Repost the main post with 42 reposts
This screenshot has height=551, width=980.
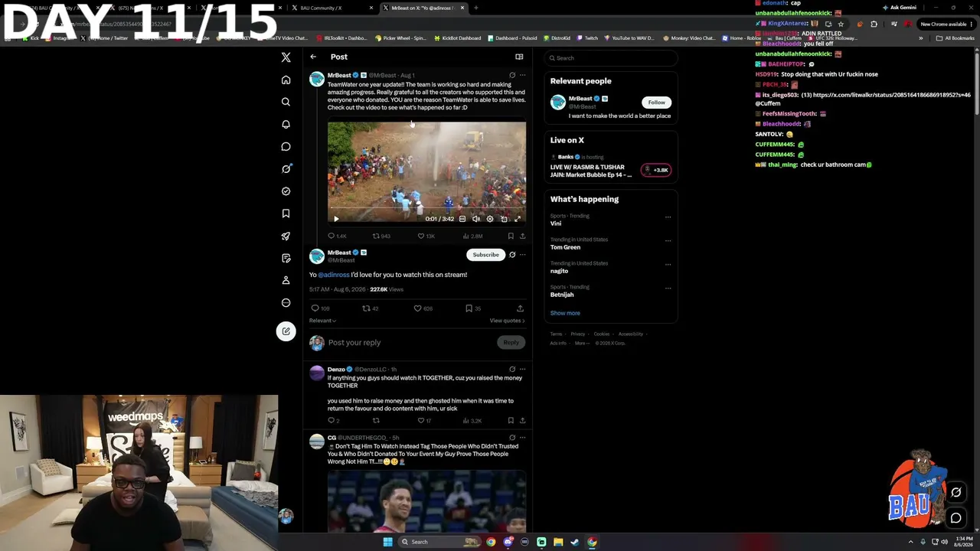371,308
